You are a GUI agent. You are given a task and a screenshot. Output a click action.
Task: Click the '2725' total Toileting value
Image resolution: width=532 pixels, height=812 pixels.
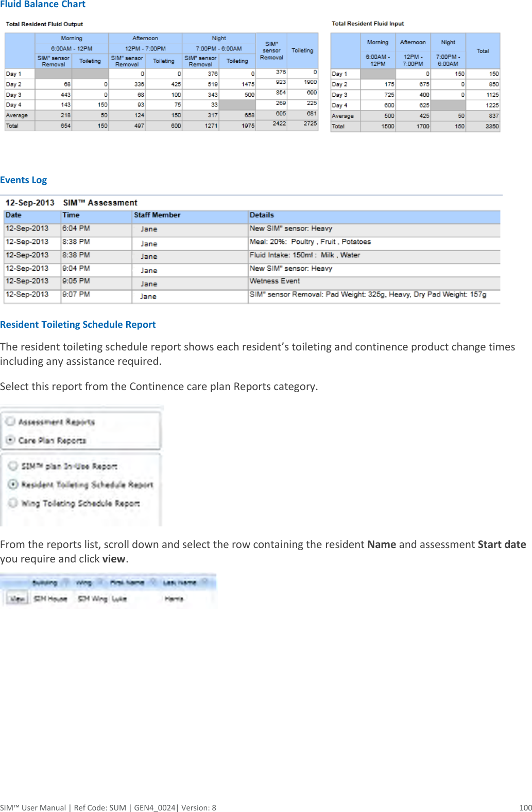[310, 123]
